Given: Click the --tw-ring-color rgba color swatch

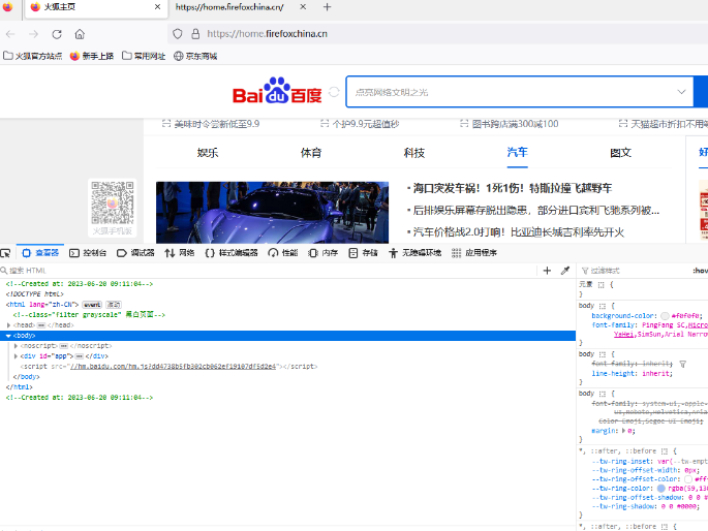Looking at the screenshot, I should click(661, 488).
